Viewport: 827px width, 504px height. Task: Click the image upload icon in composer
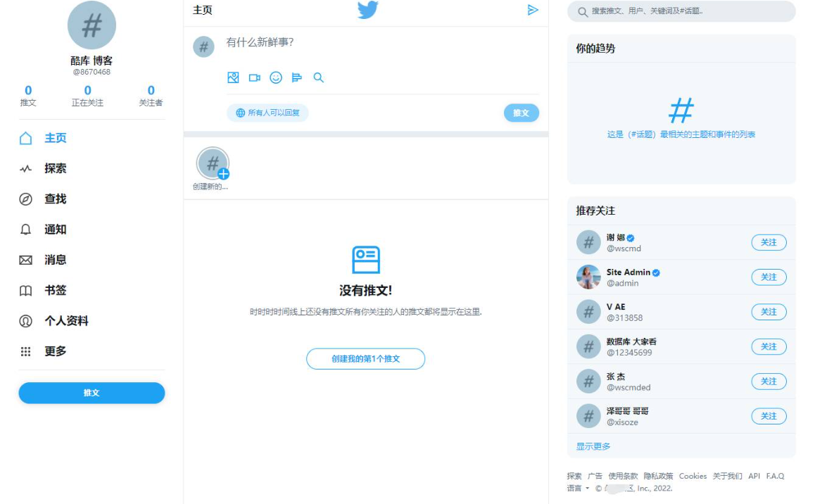(233, 77)
